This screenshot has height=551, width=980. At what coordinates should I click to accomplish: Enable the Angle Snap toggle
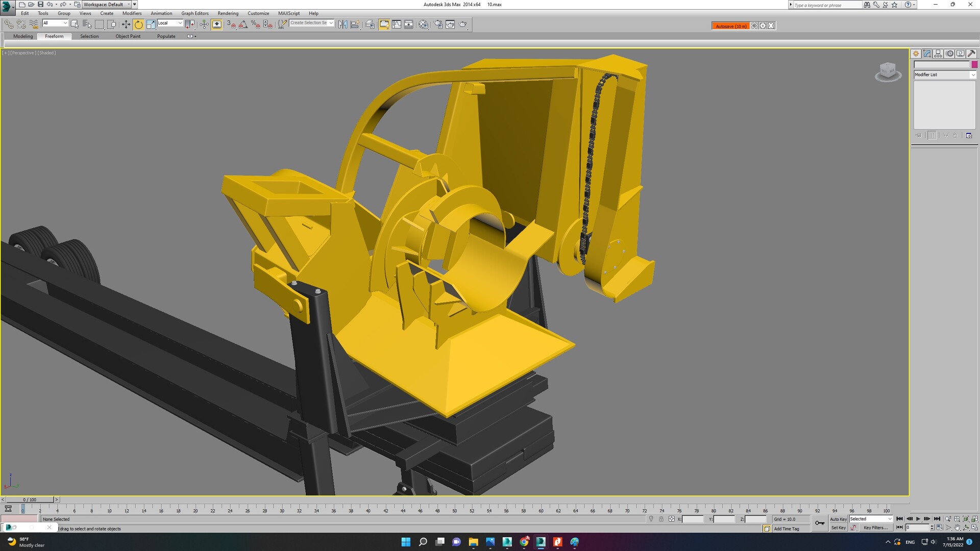click(243, 24)
